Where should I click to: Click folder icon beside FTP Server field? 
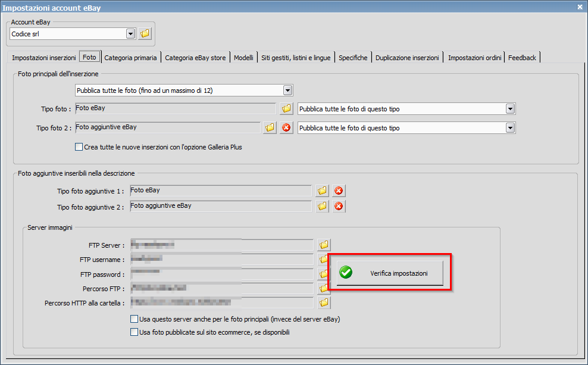tap(324, 245)
